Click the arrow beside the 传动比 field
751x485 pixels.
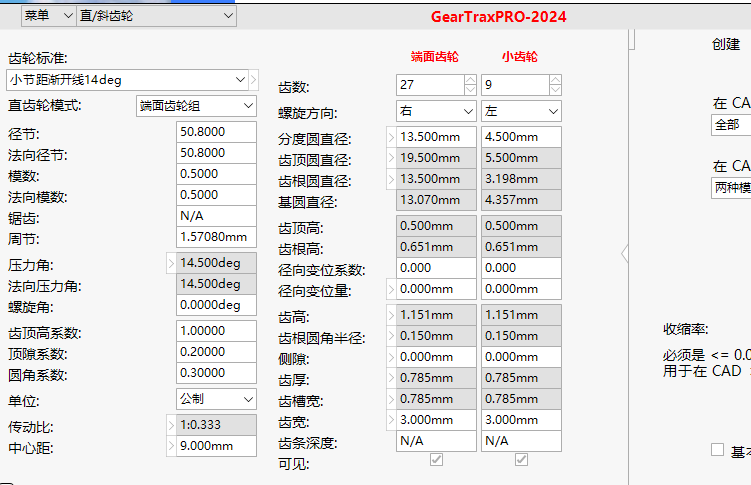171,425
